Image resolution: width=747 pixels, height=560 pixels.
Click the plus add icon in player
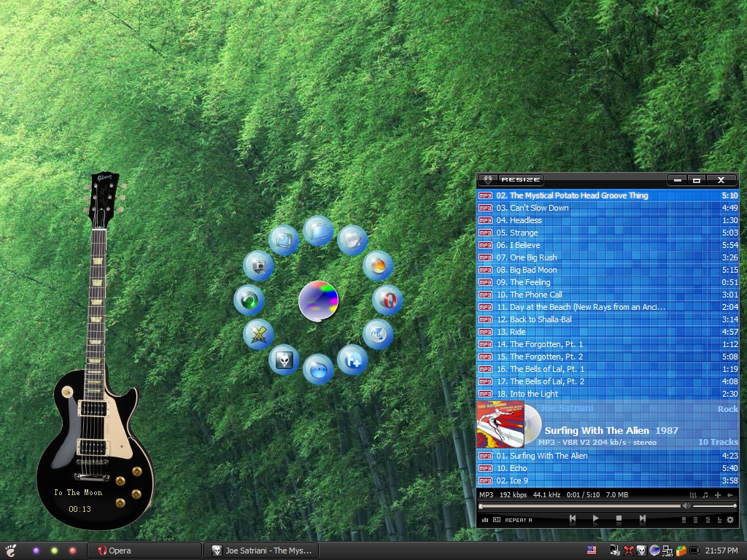[718, 495]
